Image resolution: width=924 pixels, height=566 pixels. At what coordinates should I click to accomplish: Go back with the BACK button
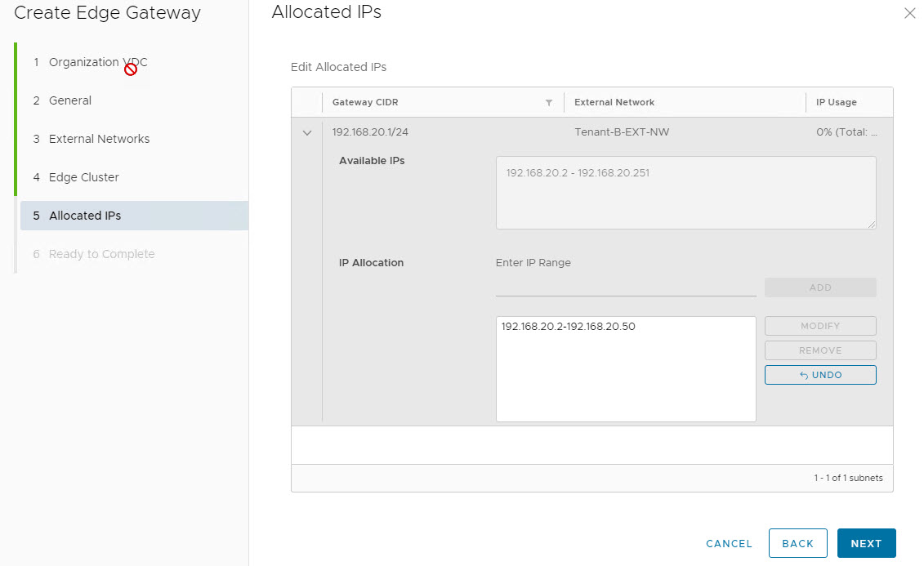tap(797, 543)
